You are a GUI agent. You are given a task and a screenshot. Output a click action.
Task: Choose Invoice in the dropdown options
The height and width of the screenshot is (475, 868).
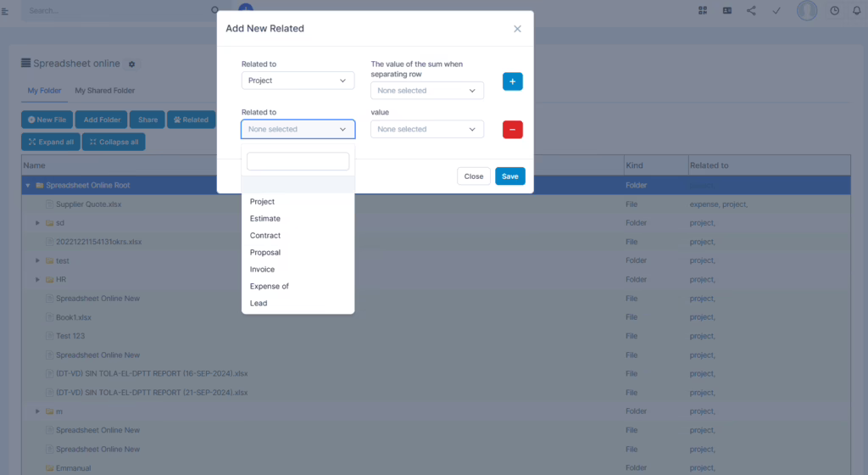[x=262, y=270]
